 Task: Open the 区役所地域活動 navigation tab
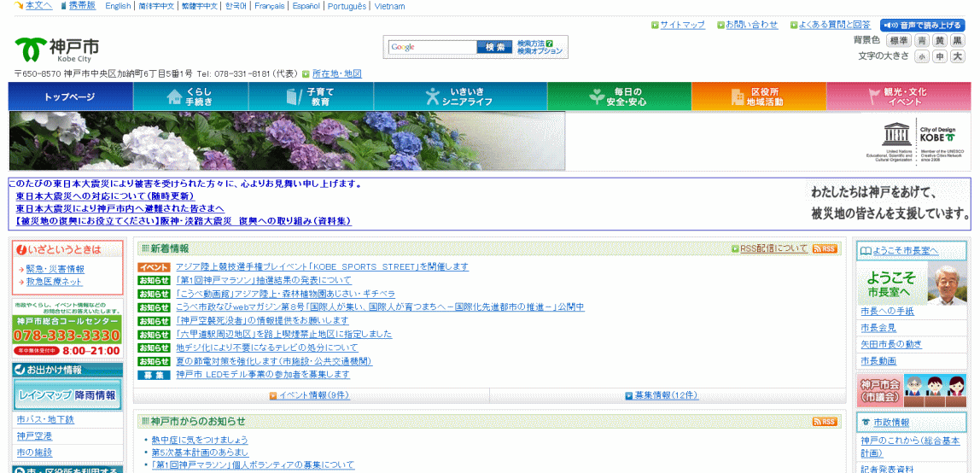tap(759, 96)
